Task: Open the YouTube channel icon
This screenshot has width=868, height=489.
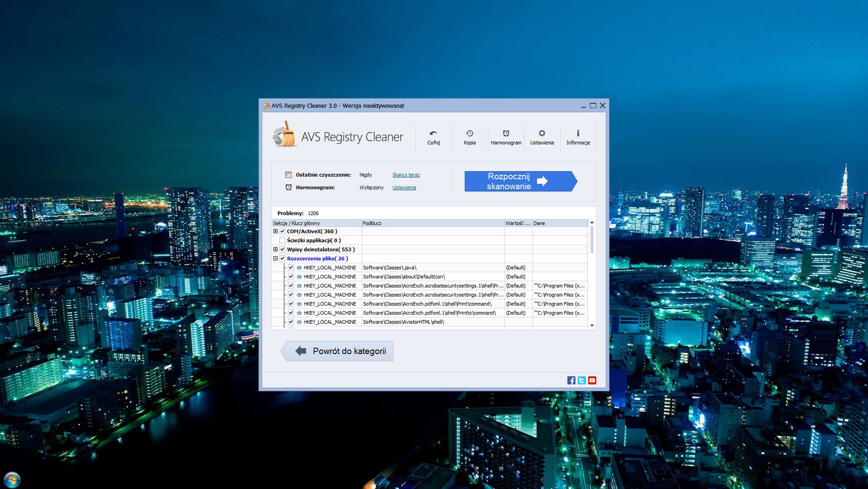Action: tap(592, 380)
